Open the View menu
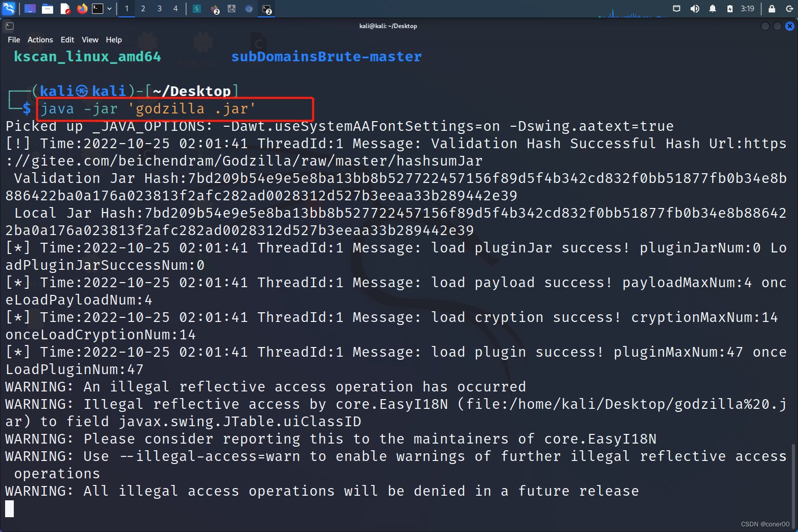 coord(90,40)
